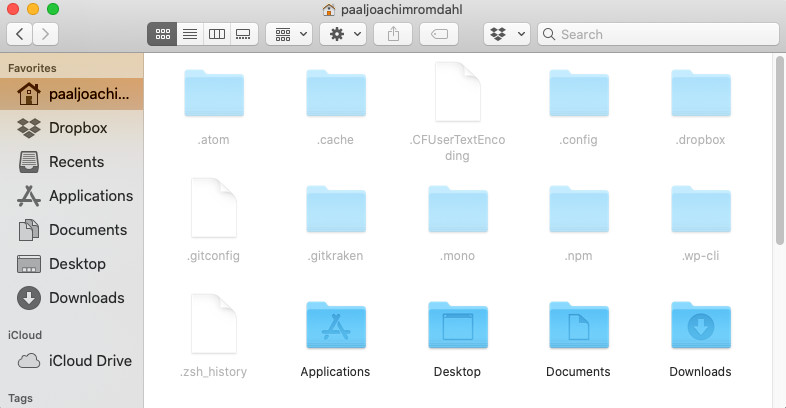Select the .dropbox folder icon
Screen dimensions: 786x408
click(x=701, y=93)
